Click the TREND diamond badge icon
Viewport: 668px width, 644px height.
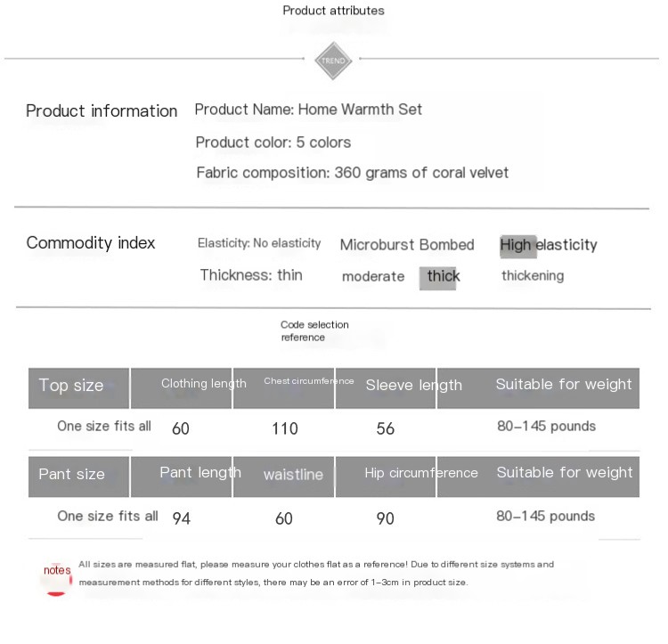click(x=333, y=61)
